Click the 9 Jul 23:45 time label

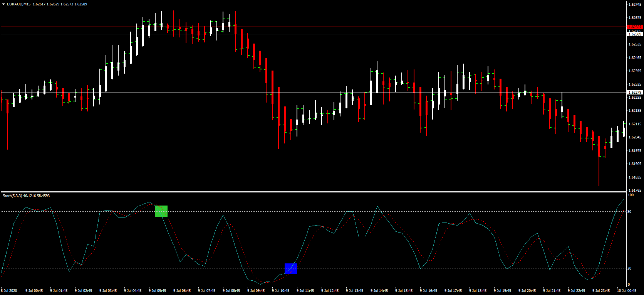coord(601,291)
